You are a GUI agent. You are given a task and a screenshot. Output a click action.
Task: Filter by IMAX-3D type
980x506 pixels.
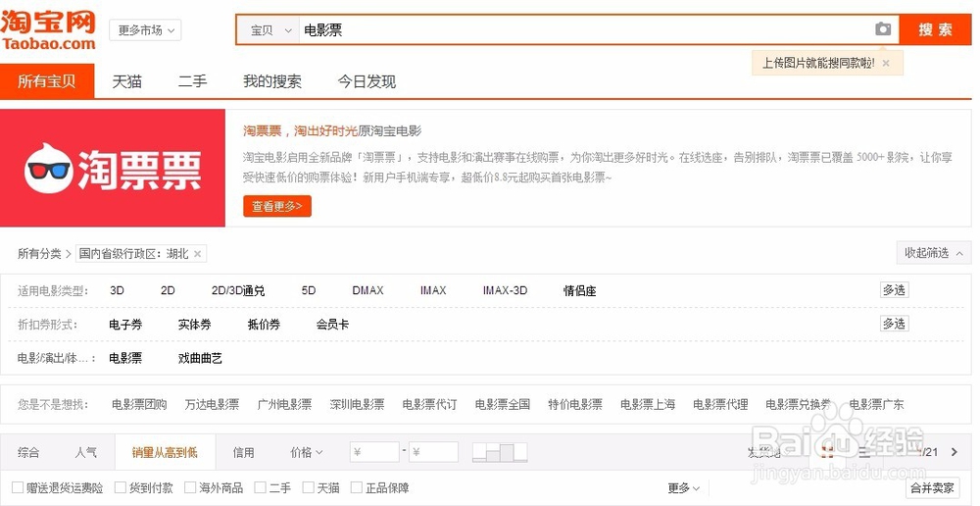(505, 291)
